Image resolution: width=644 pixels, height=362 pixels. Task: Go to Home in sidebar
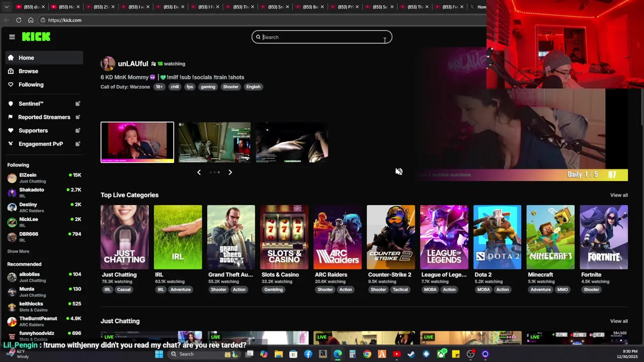pos(44,58)
